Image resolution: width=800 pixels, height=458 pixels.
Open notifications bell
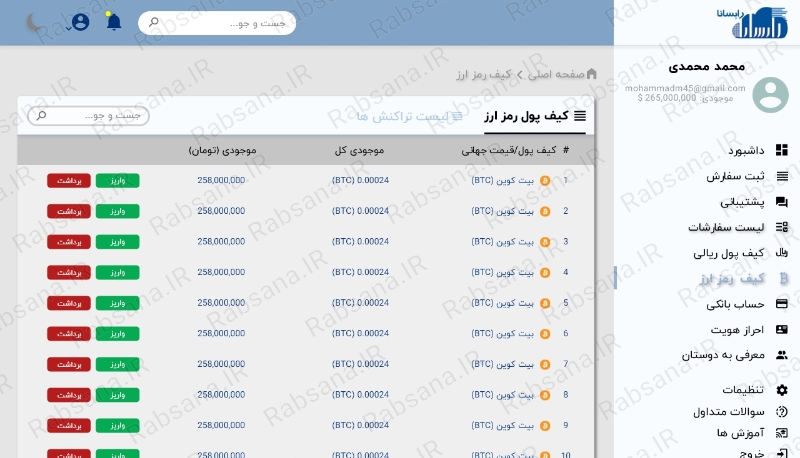(114, 22)
